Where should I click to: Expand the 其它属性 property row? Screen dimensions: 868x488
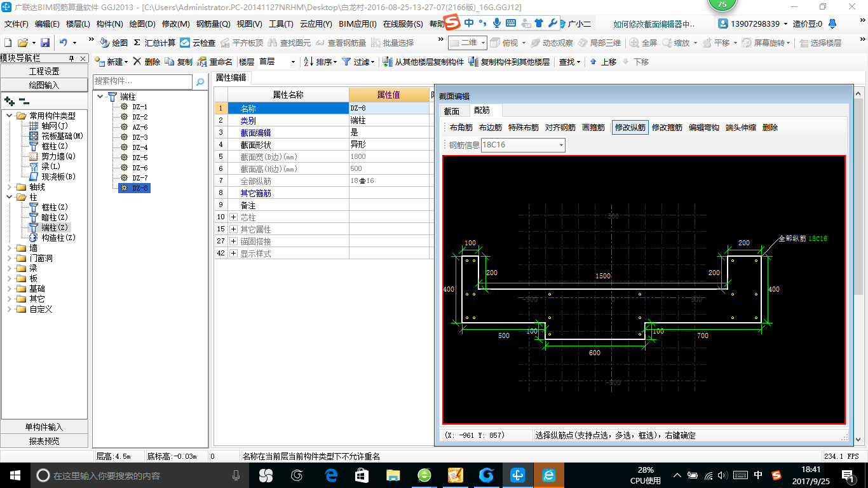(234, 229)
